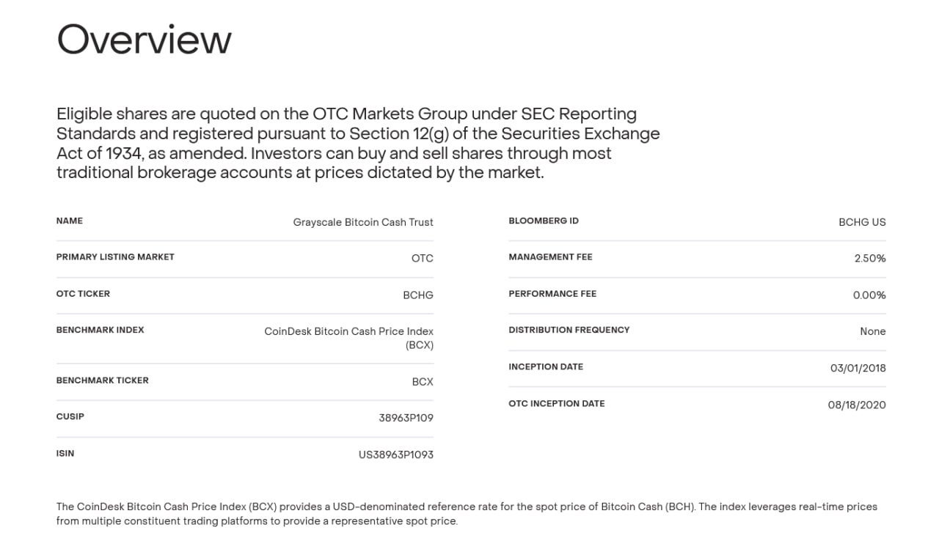
Task: Click the OTC TICKER label
Action: tap(83, 294)
